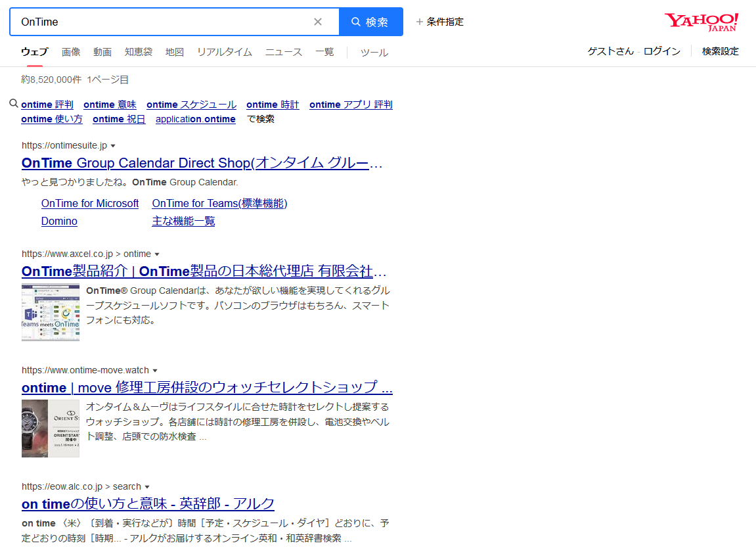Click related search ontime 使い方

click(x=52, y=119)
